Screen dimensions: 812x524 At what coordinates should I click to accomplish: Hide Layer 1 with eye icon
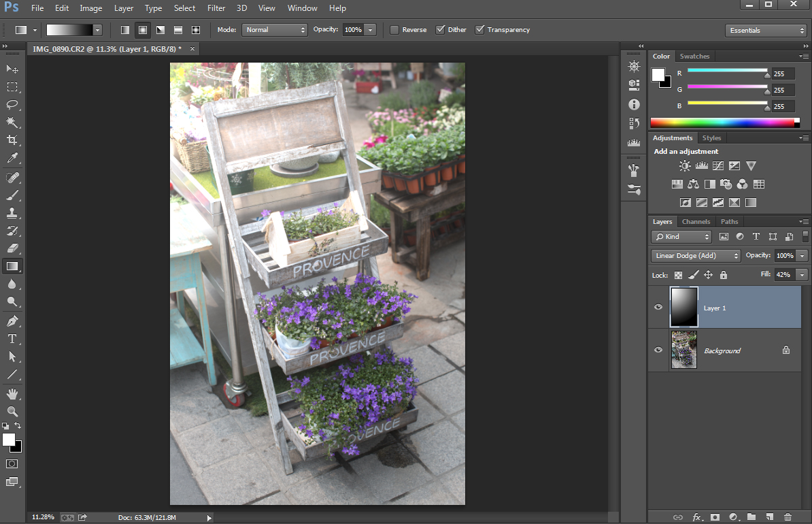pos(658,308)
